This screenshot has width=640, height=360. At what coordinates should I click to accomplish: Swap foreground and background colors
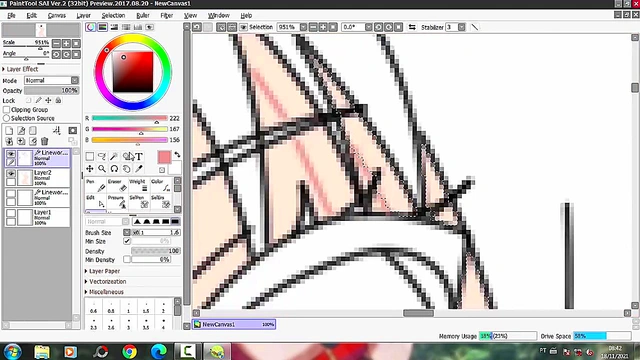[x=177, y=155]
